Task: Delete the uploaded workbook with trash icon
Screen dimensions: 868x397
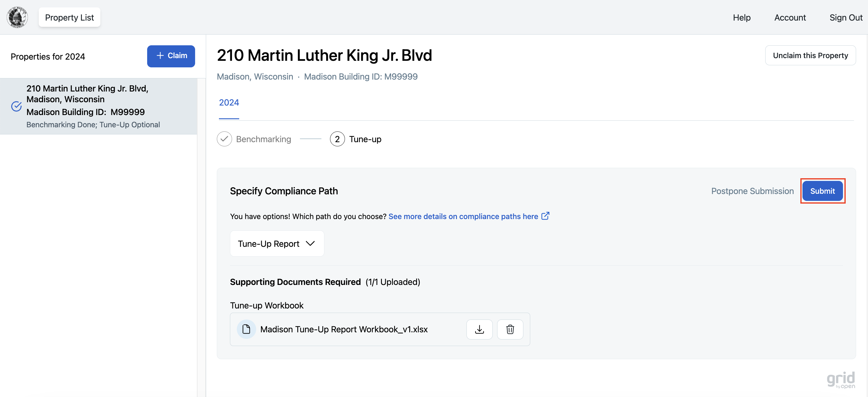Action: [510, 329]
